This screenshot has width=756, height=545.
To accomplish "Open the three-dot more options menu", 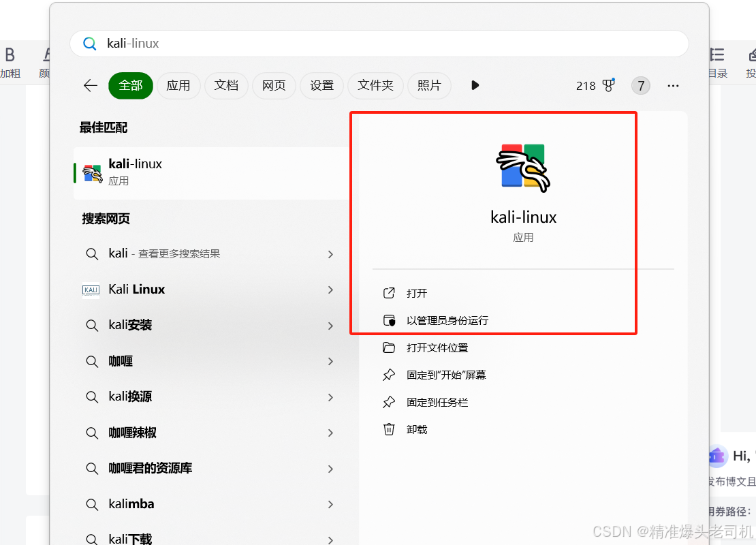I will pos(673,86).
